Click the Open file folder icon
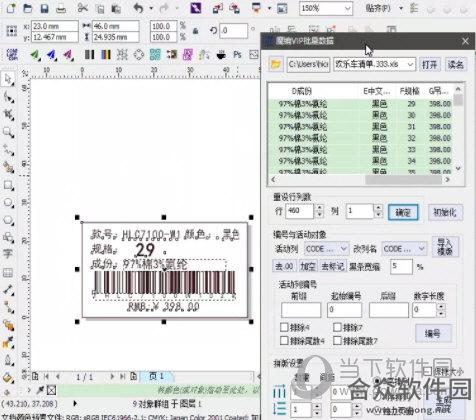 click(28, 8)
